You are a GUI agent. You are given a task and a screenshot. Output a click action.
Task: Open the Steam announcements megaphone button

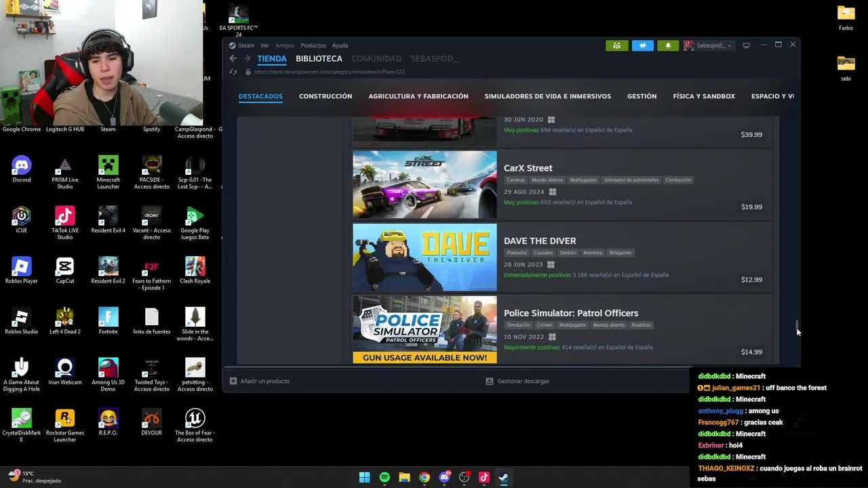[642, 45]
